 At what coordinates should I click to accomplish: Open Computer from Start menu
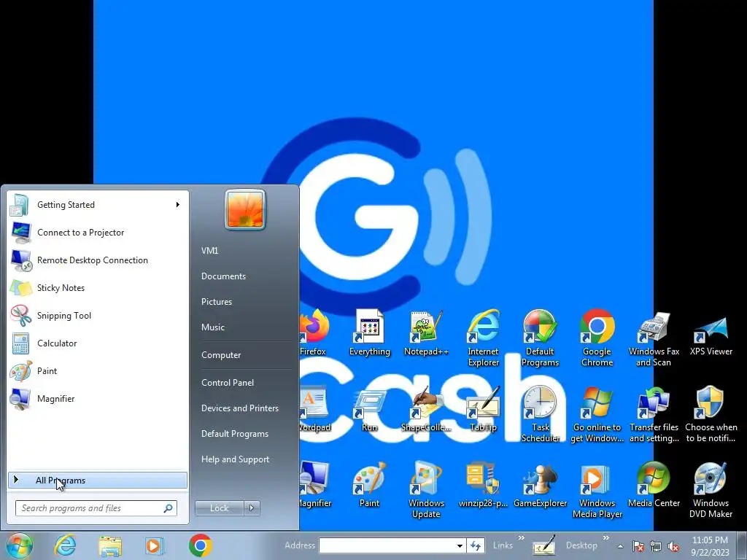(221, 355)
